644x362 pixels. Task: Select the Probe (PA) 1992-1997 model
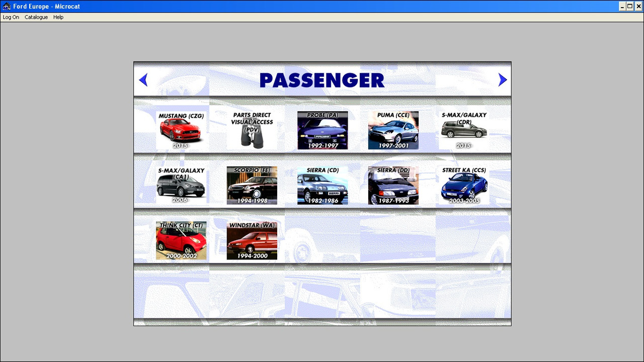(323, 130)
